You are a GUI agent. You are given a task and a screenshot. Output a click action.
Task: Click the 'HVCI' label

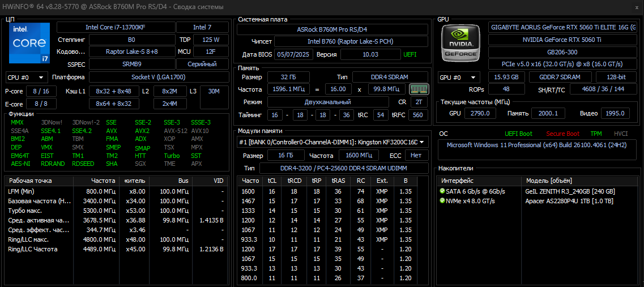pyautogui.click(x=621, y=134)
